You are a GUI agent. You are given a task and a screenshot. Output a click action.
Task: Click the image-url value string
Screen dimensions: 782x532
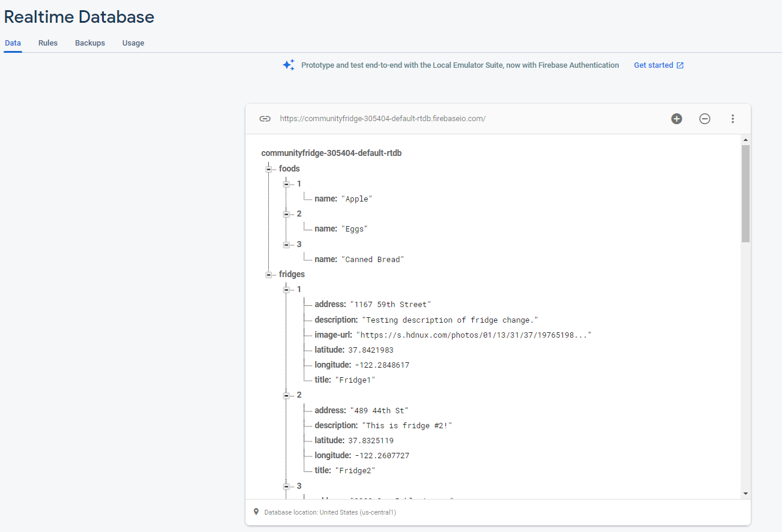474,335
